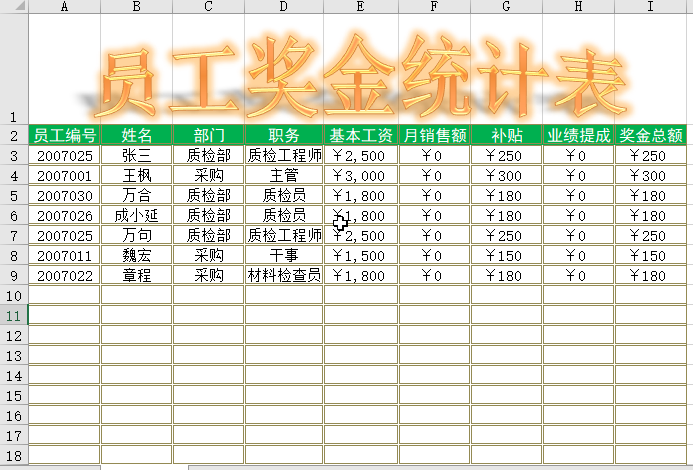This screenshot has width=693, height=470.
Task: Click the 主管 position cell
Action: click(x=284, y=175)
